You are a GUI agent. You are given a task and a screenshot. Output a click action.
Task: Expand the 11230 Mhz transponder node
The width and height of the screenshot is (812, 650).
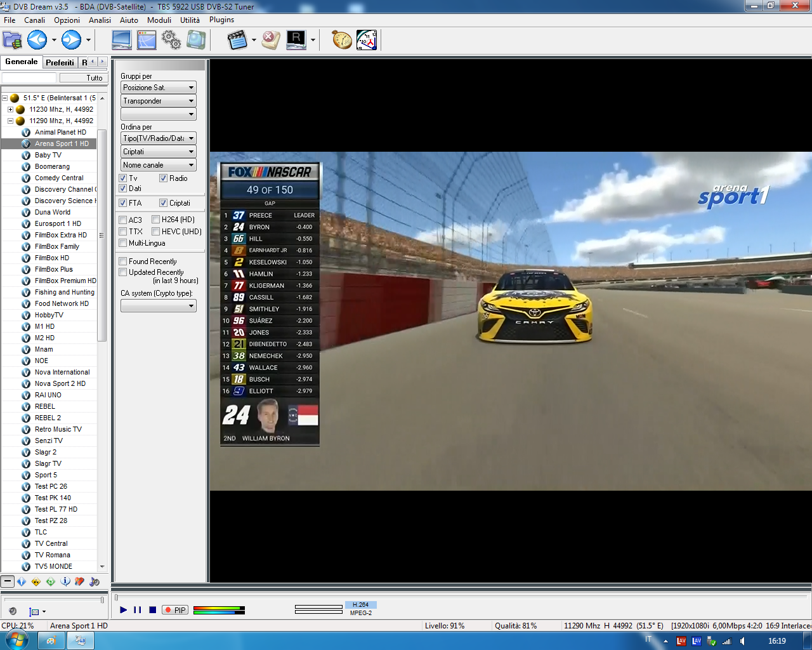pyautogui.click(x=10, y=109)
